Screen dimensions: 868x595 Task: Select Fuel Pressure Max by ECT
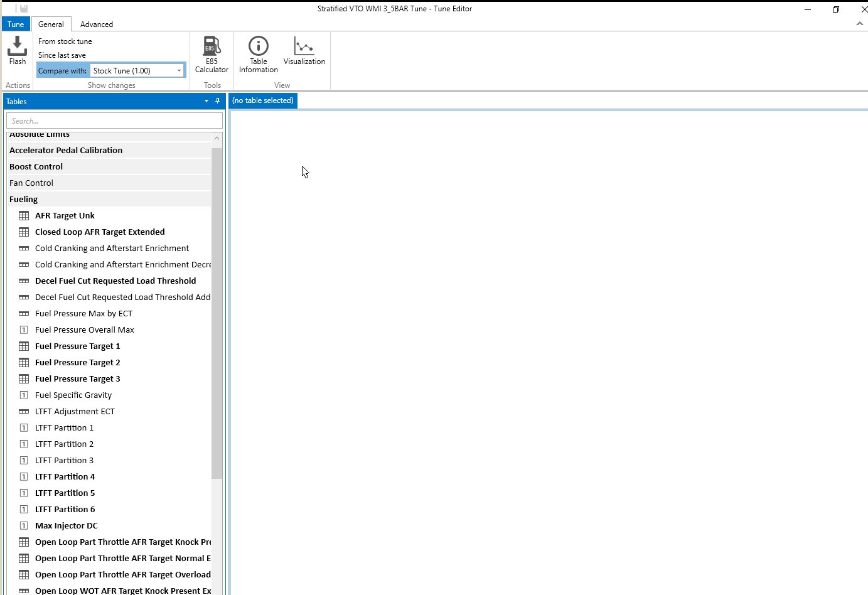(x=83, y=313)
